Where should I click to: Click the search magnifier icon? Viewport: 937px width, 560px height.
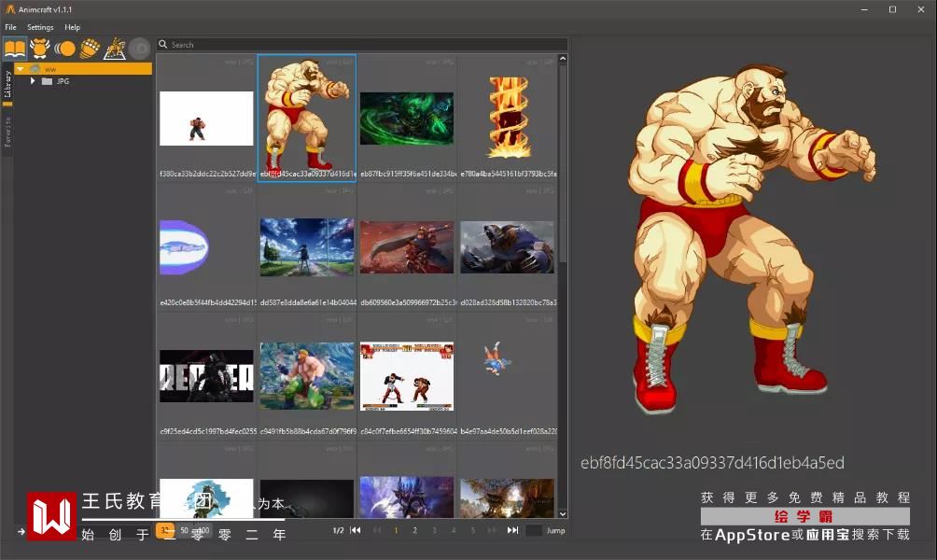[x=162, y=44]
